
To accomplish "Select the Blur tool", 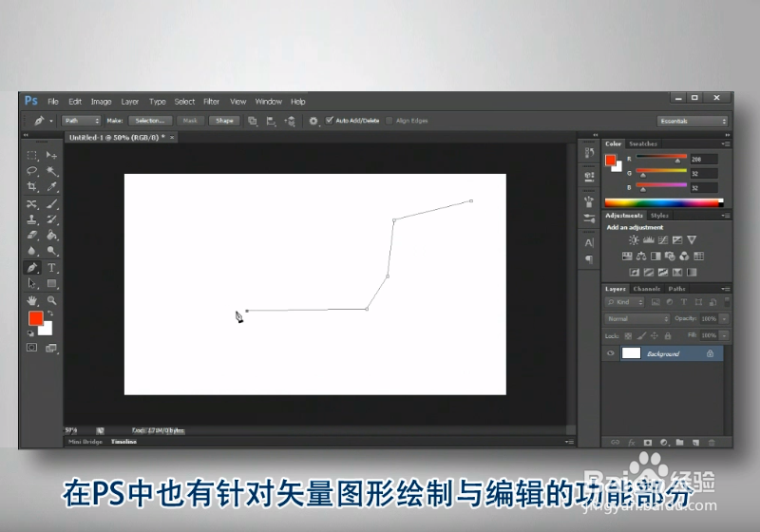I will click(x=32, y=251).
